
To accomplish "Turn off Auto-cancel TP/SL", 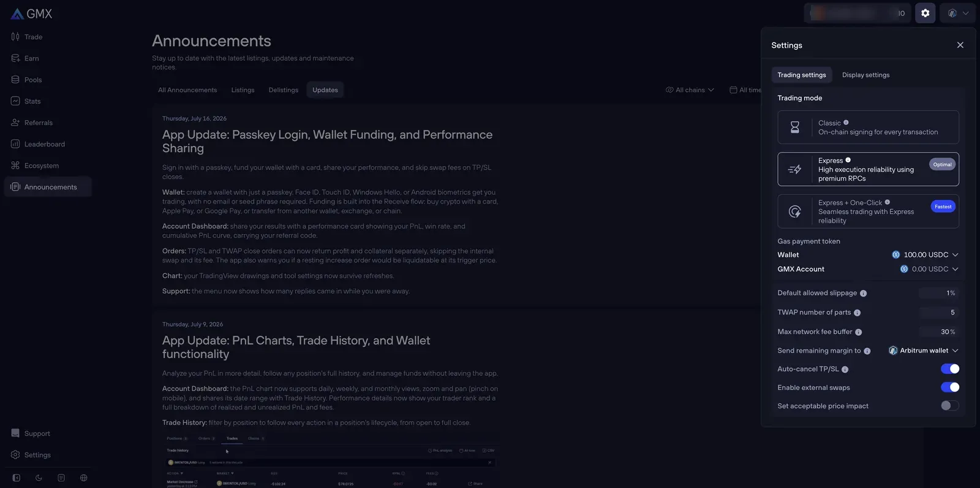I will pos(950,369).
